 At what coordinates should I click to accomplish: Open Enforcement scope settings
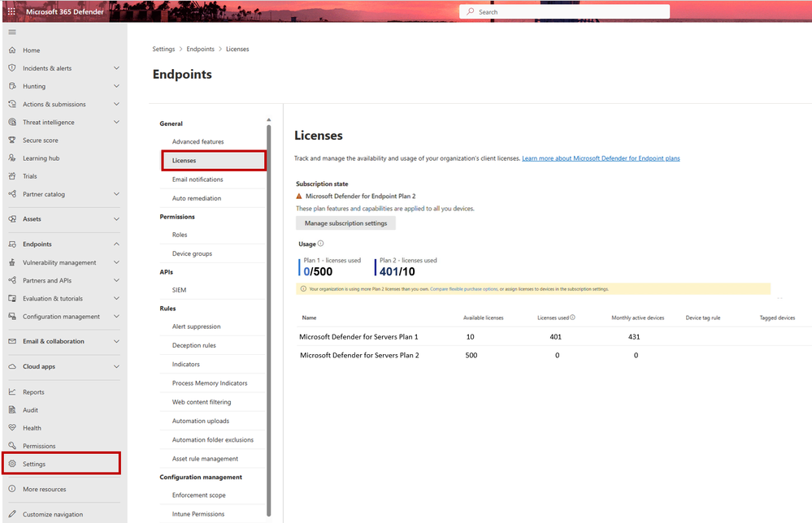[x=198, y=495]
